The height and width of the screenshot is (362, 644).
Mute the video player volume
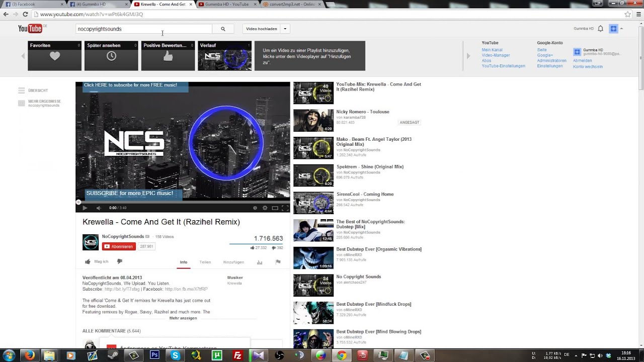tap(99, 208)
